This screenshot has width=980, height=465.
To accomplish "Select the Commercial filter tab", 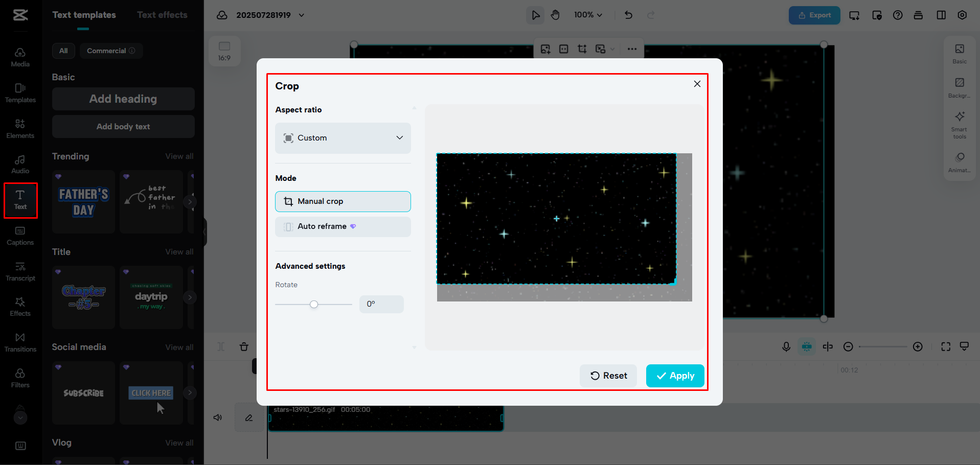I will 111,51.
